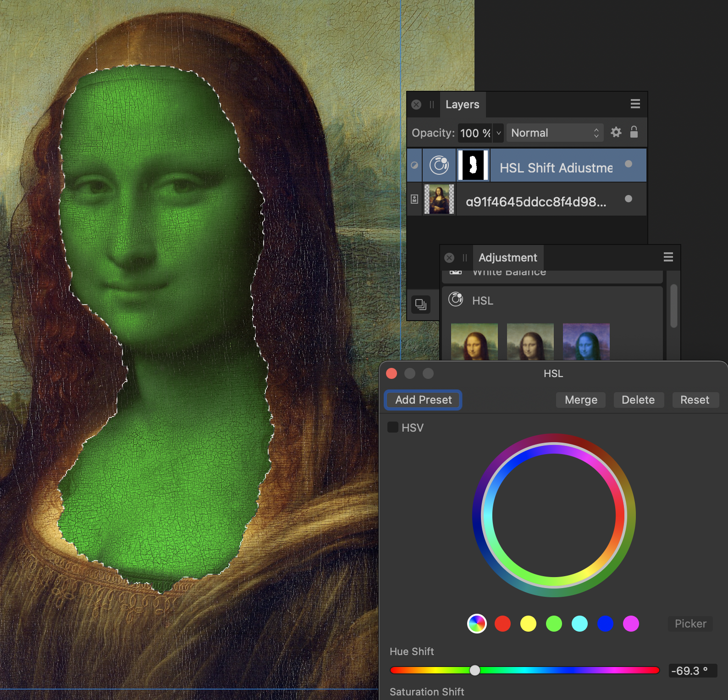The height and width of the screenshot is (700, 728).
Task: Click the Merge button
Action: [x=581, y=400]
